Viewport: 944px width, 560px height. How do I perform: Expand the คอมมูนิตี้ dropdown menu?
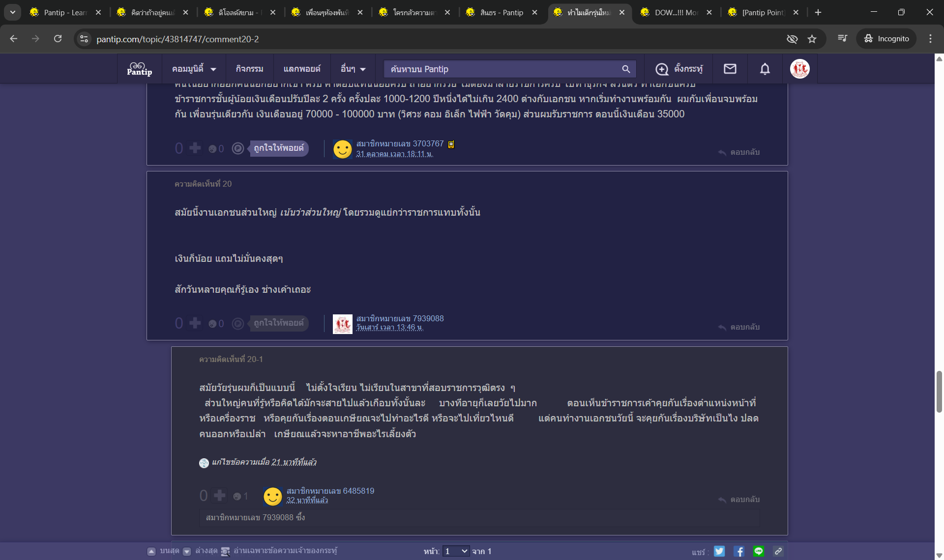point(194,69)
